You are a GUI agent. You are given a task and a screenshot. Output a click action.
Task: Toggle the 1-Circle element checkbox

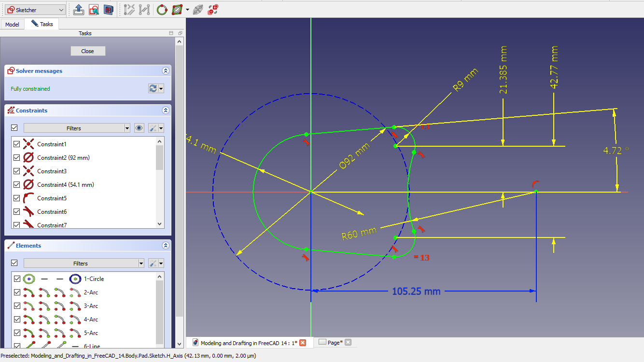pyautogui.click(x=17, y=278)
